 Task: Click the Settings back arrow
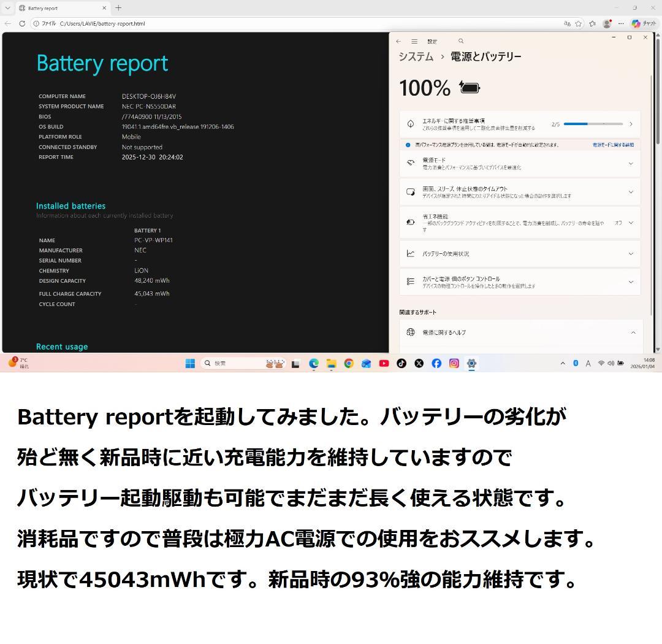point(398,40)
